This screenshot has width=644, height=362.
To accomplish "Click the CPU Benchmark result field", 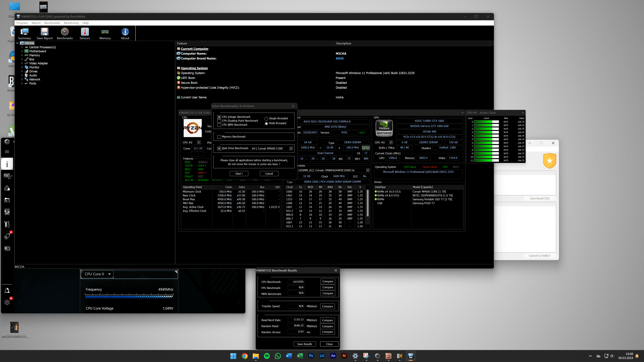I will coord(296,282).
